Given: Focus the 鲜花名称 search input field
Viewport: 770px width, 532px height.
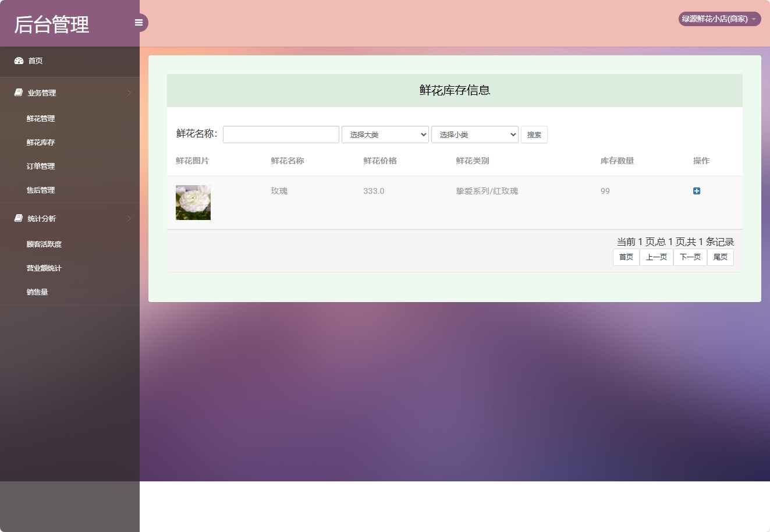Looking at the screenshot, I should click(x=281, y=134).
